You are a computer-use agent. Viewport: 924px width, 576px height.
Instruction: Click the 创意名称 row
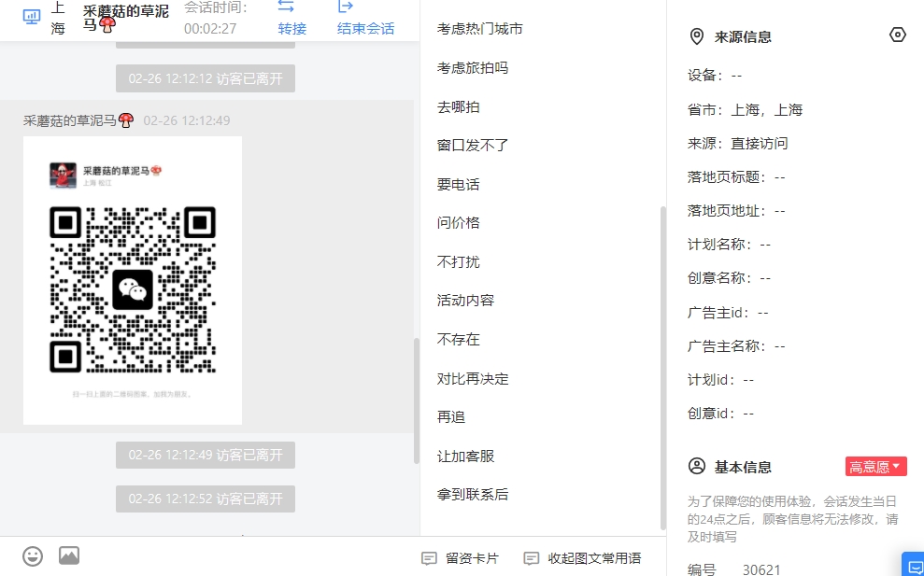[x=729, y=277]
